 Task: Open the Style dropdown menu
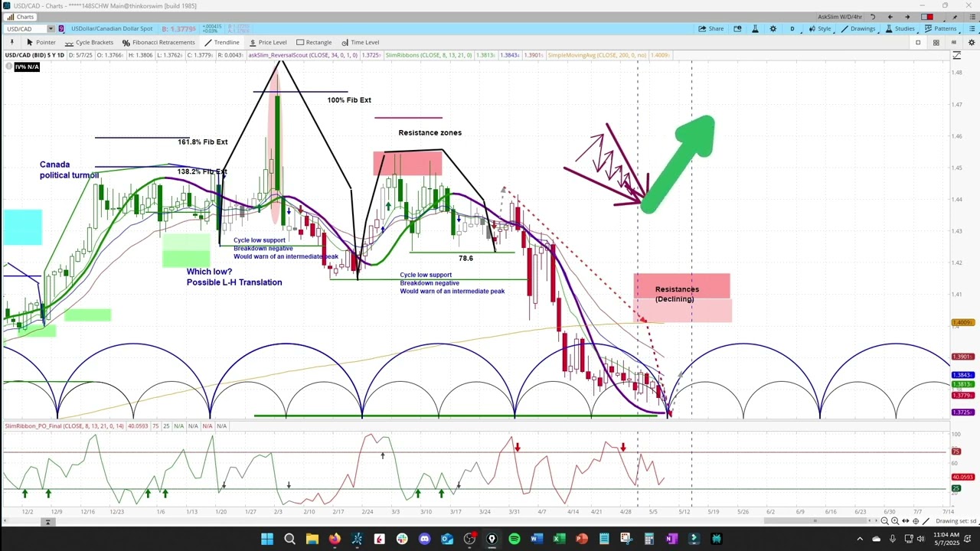click(820, 28)
